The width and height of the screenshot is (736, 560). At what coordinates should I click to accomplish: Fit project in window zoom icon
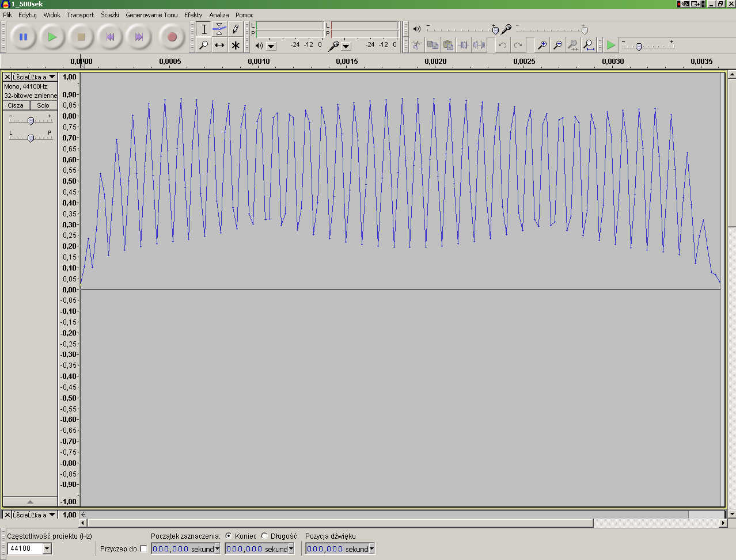pos(588,45)
